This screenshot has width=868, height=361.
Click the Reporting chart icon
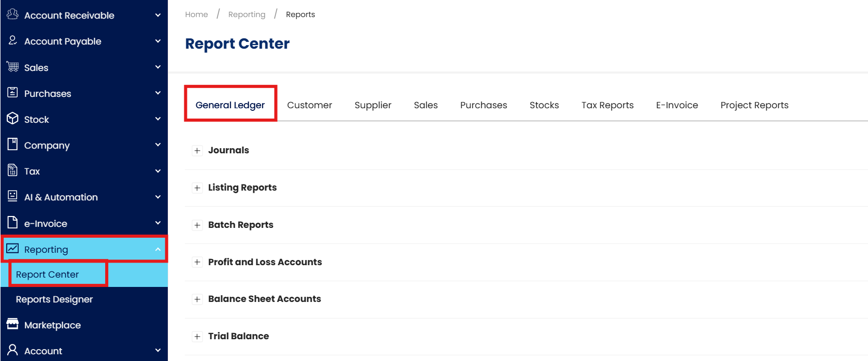[x=12, y=249]
